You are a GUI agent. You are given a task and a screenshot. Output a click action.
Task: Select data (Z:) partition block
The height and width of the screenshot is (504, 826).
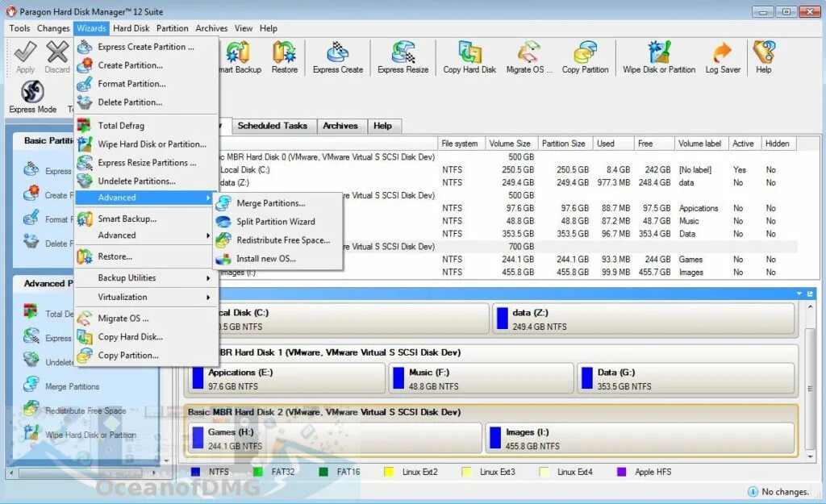(643, 319)
